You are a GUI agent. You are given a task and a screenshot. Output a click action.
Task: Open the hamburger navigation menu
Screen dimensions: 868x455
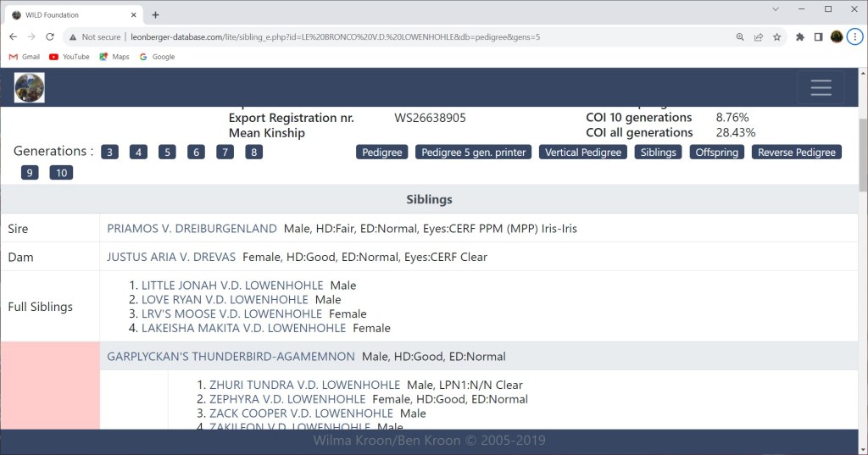click(x=820, y=88)
